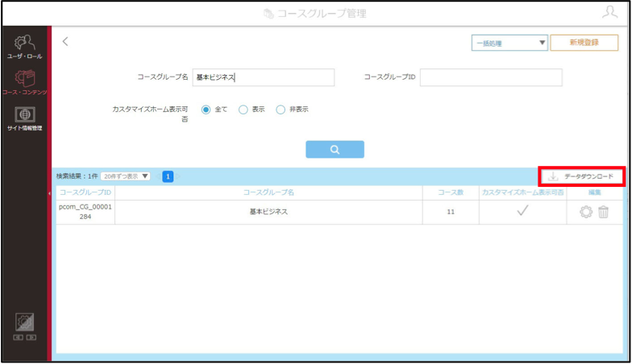The width and height of the screenshot is (632, 364).
Task: Click course count 11 cell
Action: pyautogui.click(x=451, y=212)
